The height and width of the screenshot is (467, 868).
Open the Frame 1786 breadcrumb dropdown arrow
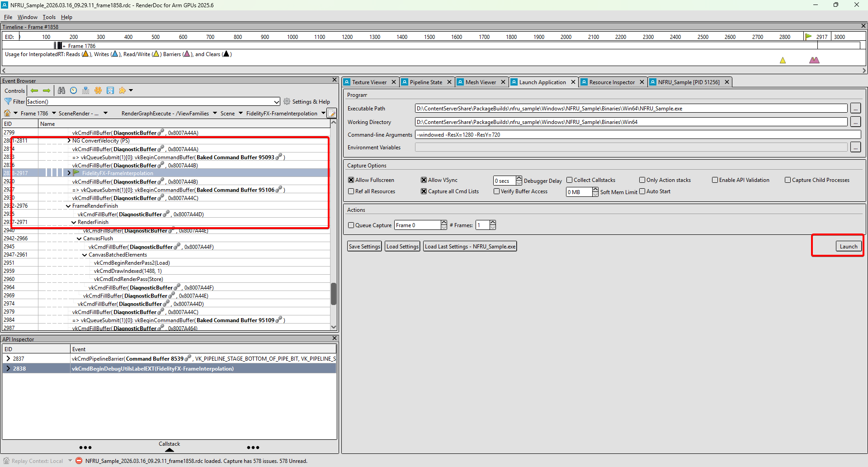point(54,113)
